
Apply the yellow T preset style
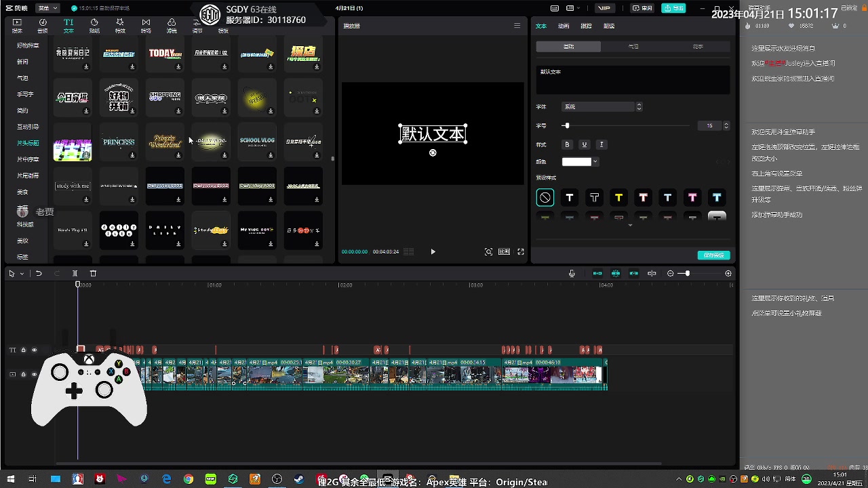coord(618,197)
